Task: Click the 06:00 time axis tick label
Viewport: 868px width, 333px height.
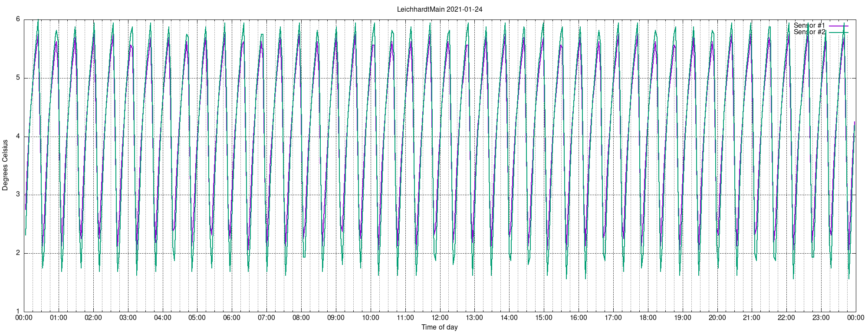Action: [232, 318]
